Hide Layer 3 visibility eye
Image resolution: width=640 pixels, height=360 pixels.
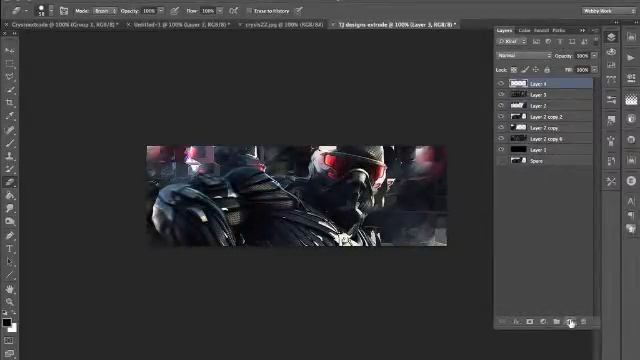501,94
